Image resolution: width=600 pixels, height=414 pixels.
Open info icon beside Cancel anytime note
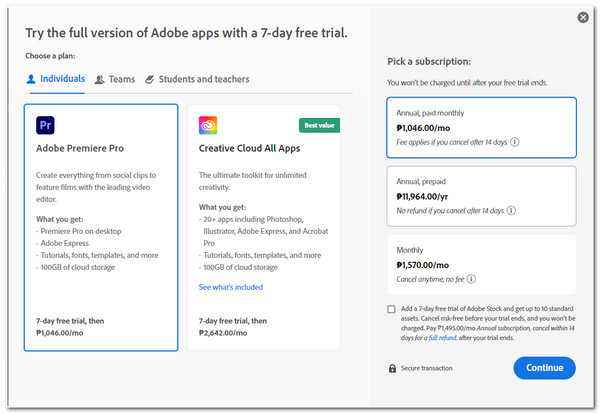pos(471,279)
